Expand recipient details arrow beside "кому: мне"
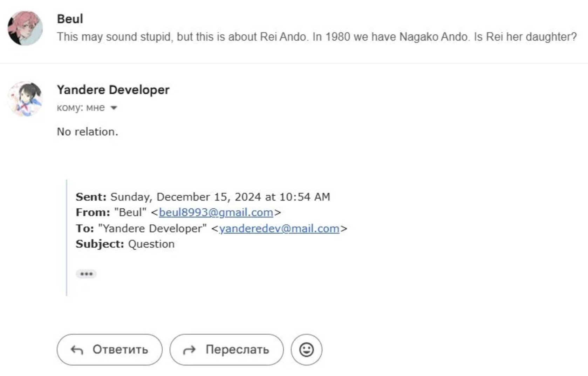This screenshot has width=588, height=376. (114, 108)
